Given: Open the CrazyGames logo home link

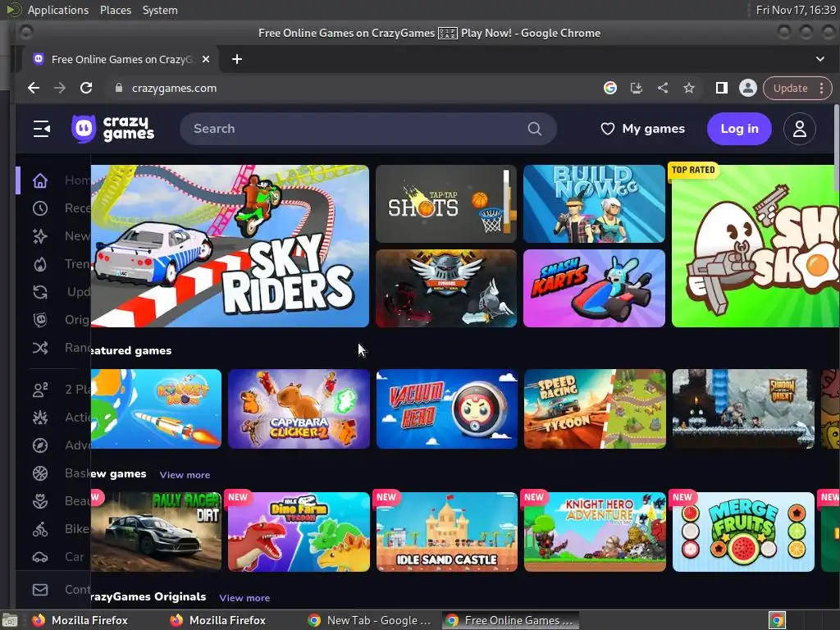Looking at the screenshot, I should (113, 129).
